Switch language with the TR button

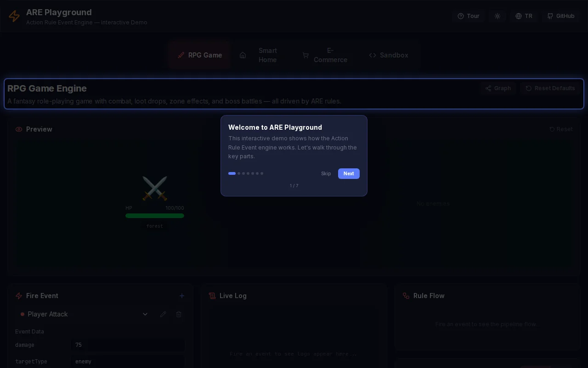[x=524, y=16]
